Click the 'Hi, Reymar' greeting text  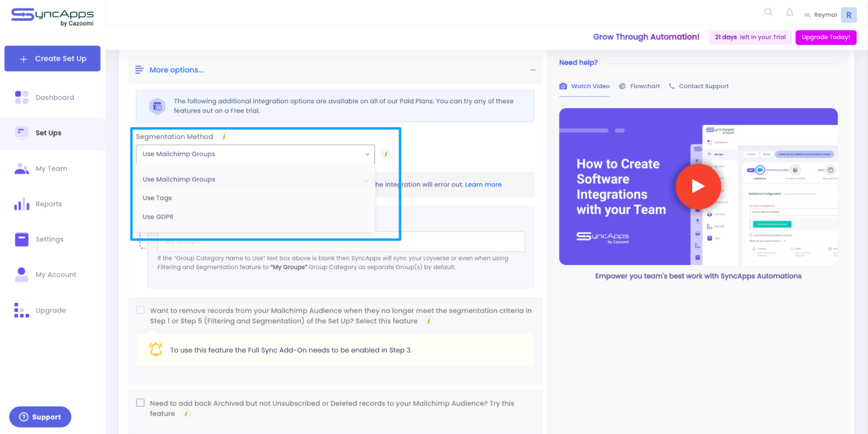click(821, 15)
